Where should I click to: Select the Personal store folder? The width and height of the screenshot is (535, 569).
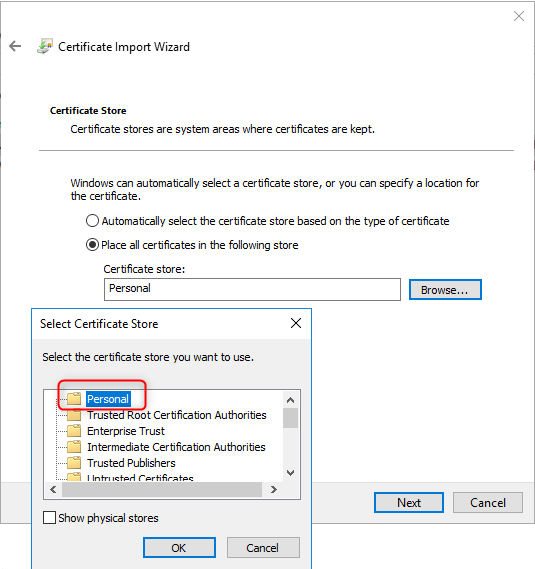point(108,399)
